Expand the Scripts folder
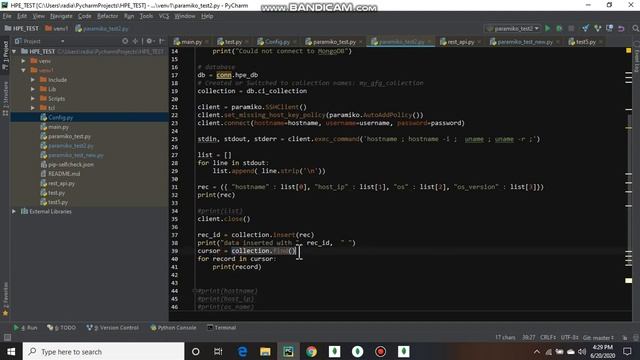 pos(33,98)
